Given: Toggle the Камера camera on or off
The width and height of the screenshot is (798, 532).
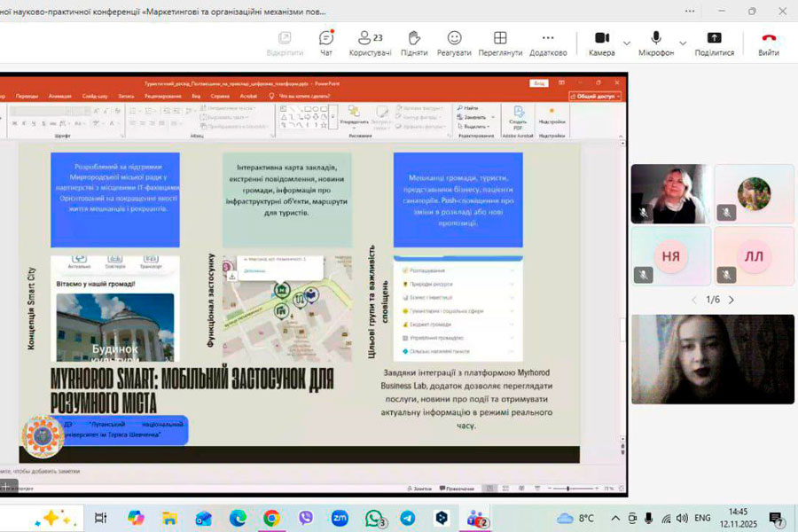Looking at the screenshot, I should coord(602,43).
